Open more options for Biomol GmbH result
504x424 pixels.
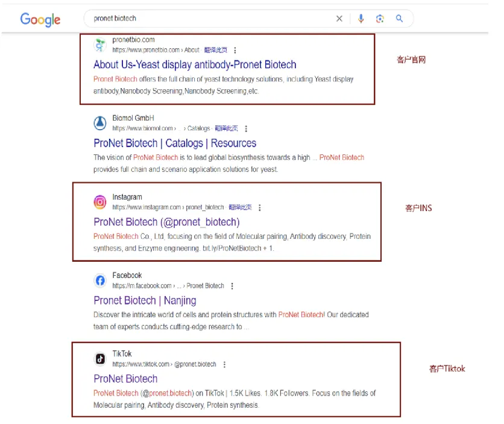[x=246, y=128]
